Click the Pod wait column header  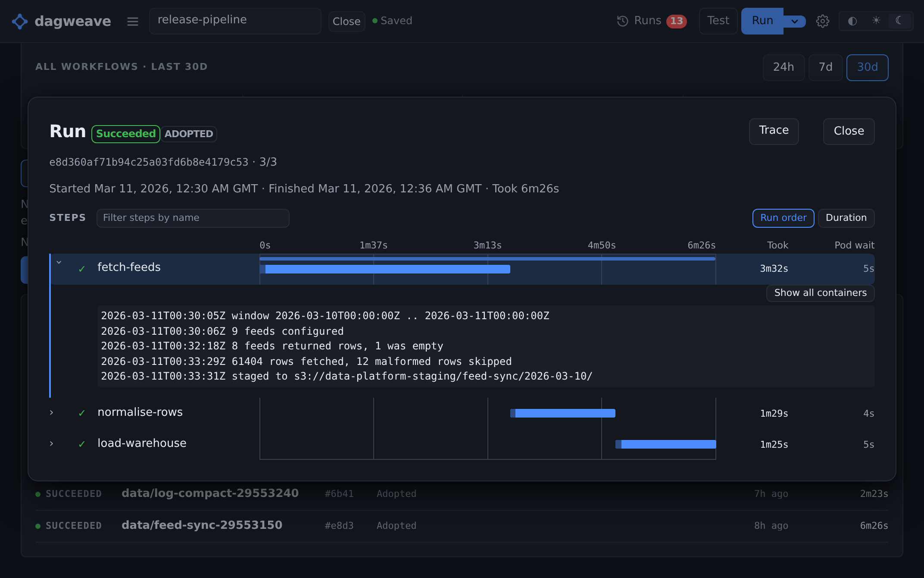tap(854, 245)
